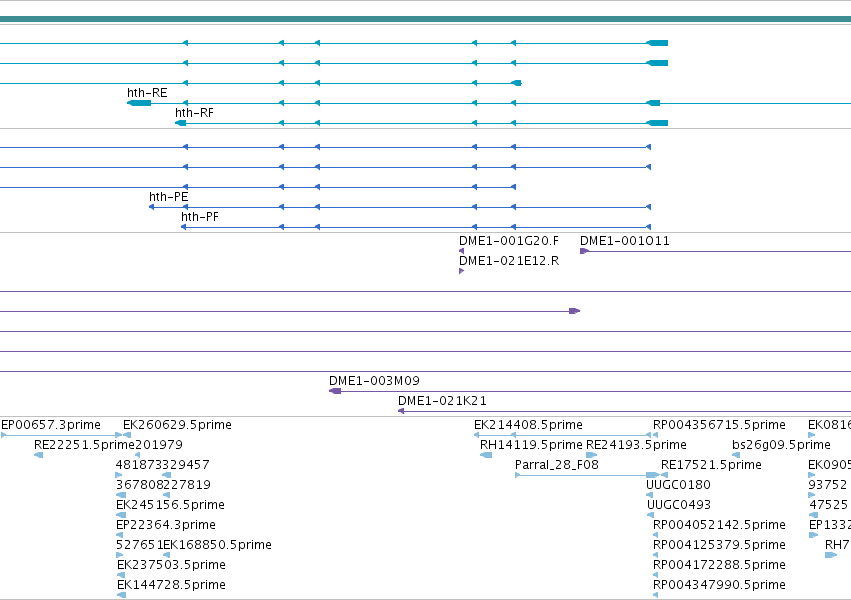Select EK260629.5prime EST label
This screenshot has width=851, height=600.
pyautogui.click(x=177, y=425)
